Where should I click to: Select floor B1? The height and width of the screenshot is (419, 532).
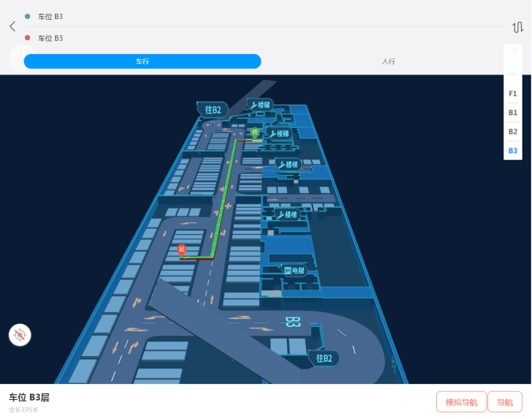tap(512, 113)
